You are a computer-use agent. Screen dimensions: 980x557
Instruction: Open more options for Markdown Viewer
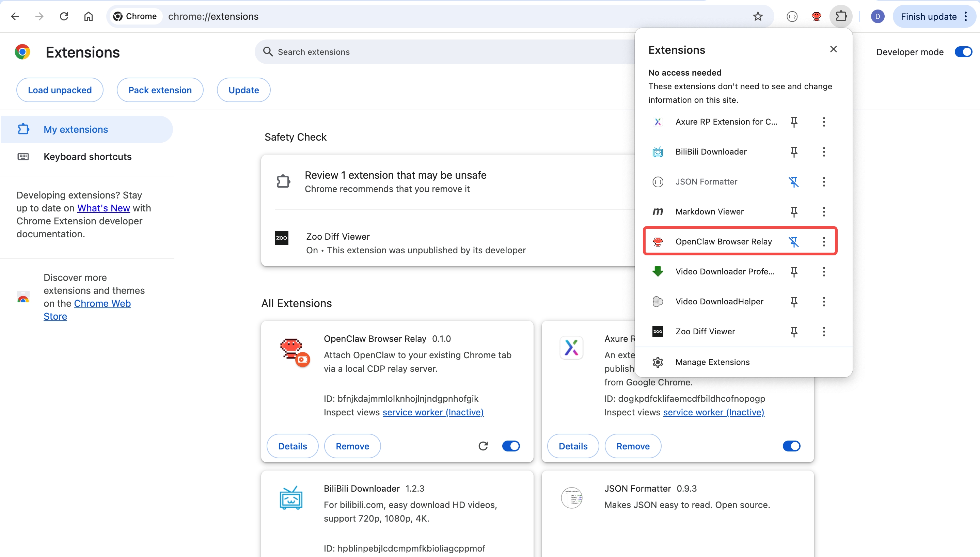click(824, 211)
